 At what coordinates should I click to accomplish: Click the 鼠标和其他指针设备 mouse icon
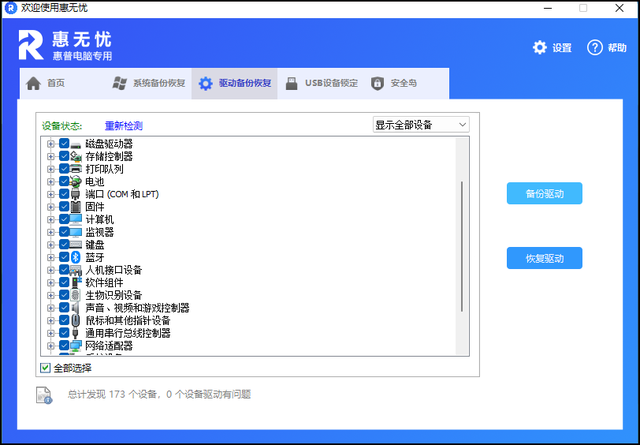click(76, 320)
